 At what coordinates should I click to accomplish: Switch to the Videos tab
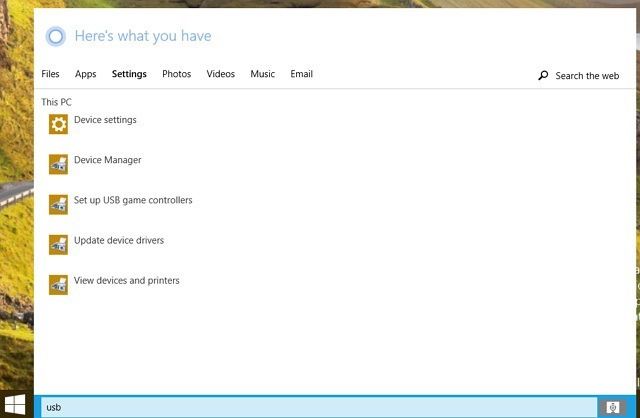[x=221, y=74]
